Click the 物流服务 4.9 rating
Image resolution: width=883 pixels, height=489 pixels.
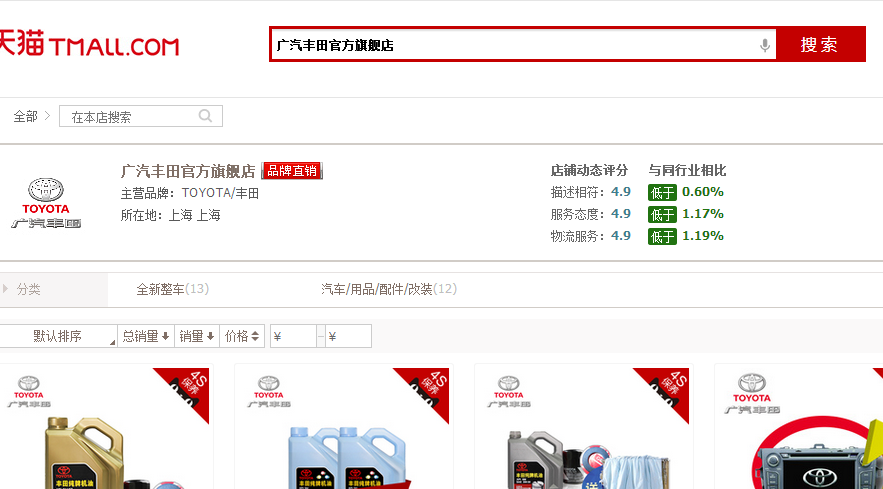pos(590,236)
